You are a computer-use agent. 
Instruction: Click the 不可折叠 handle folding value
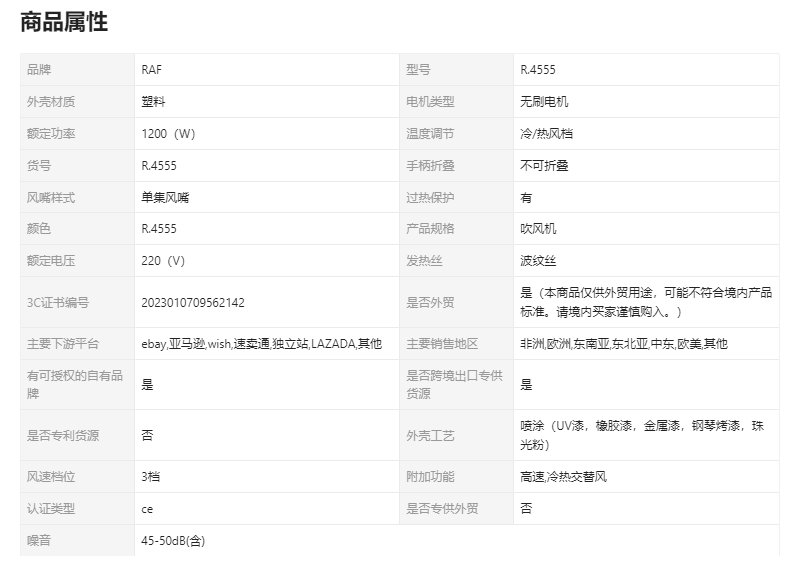point(544,166)
